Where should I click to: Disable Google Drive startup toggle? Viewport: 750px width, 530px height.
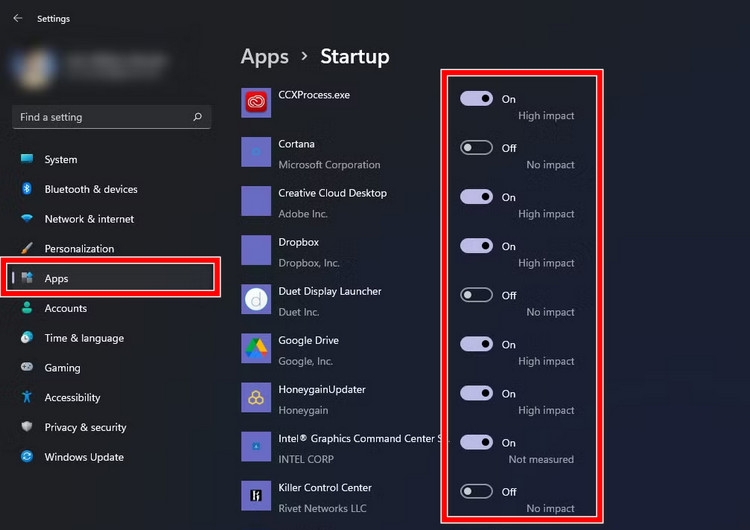[x=476, y=344]
